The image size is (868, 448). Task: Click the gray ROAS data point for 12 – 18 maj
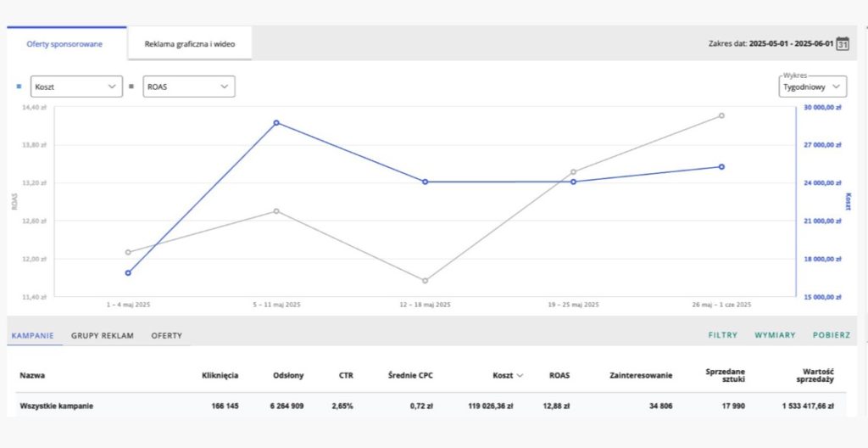tap(425, 281)
